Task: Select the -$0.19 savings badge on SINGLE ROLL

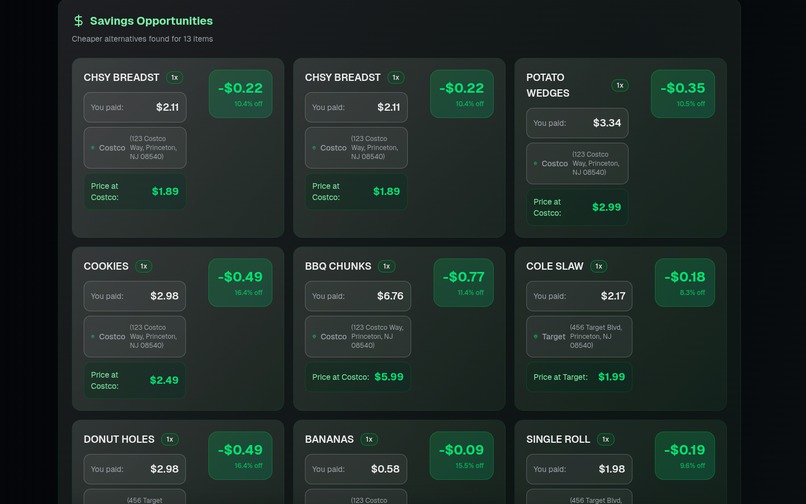Action: coord(685,456)
